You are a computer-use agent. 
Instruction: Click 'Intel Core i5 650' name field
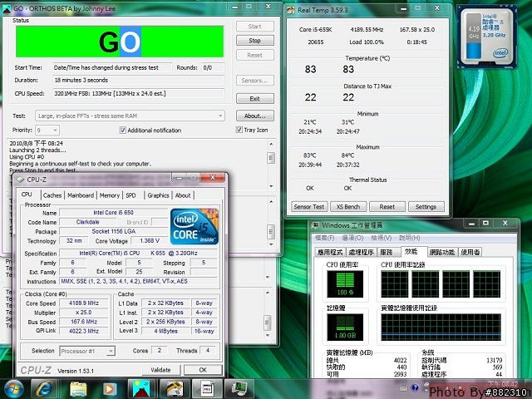click(114, 213)
